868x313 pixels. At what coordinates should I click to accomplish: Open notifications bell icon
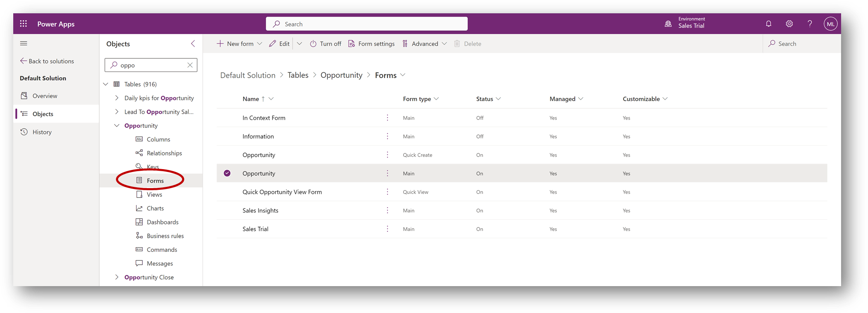(768, 24)
